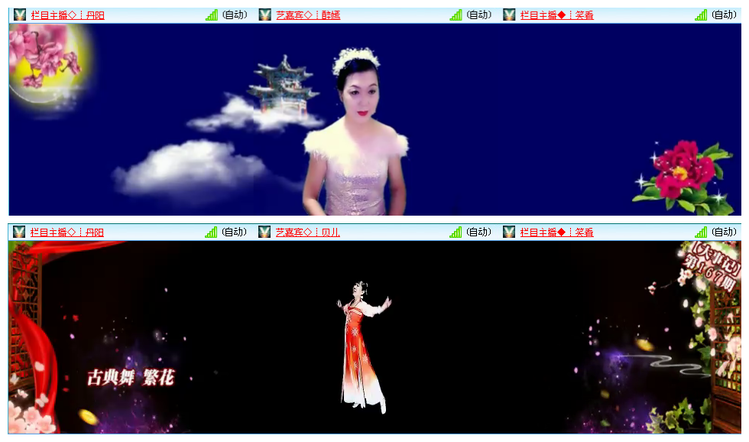Click 丹阳 avatar icon above blue sky video
The width and height of the screenshot is (749, 442).
pos(20,15)
